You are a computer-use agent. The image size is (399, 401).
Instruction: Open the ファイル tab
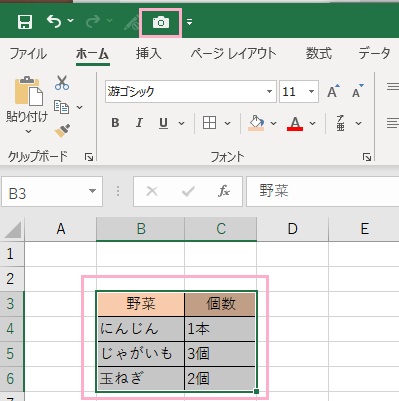coord(28,54)
